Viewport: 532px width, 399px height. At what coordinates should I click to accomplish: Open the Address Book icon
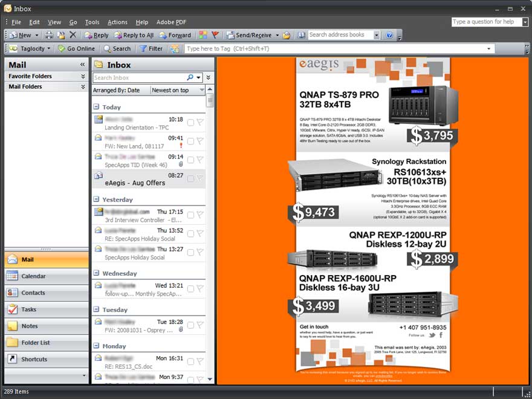(x=301, y=35)
